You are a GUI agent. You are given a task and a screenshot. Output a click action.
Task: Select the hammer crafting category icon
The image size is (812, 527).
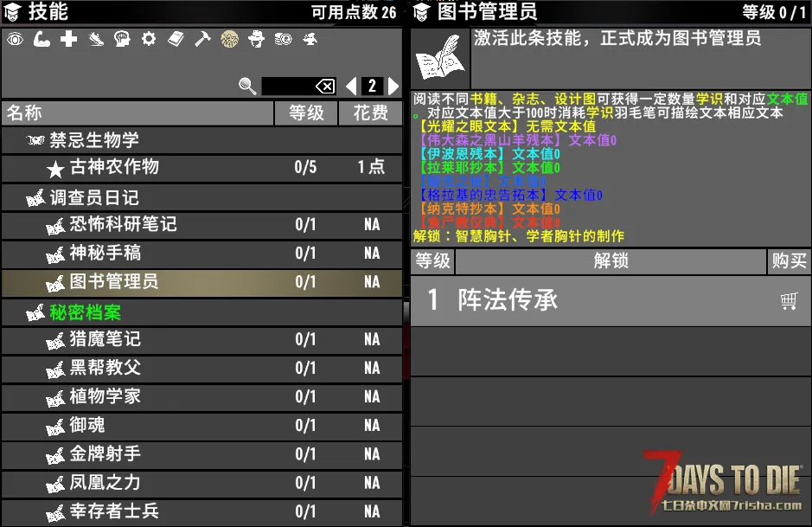202,39
